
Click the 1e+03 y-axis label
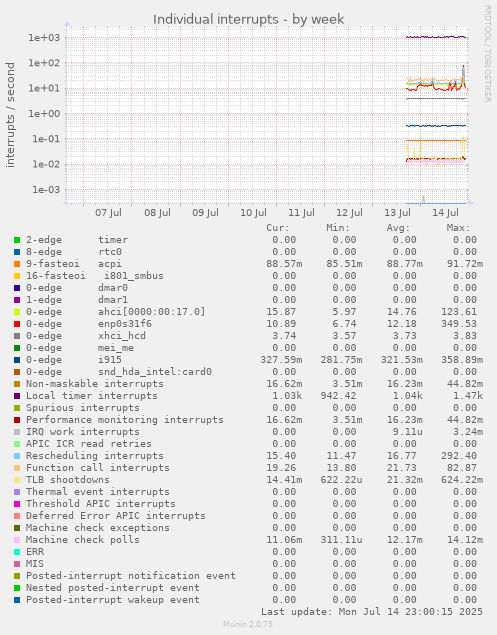click(x=44, y=38)
